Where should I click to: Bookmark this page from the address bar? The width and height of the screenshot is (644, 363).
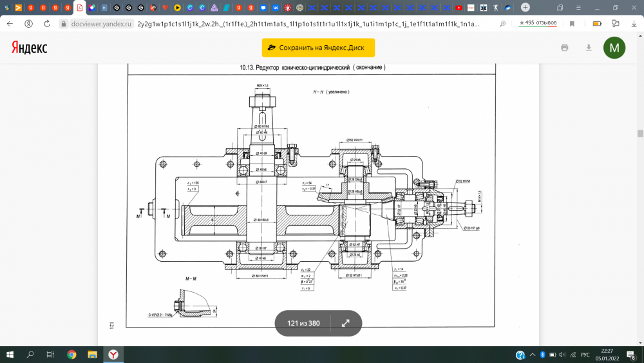click(x=572, y=23)
